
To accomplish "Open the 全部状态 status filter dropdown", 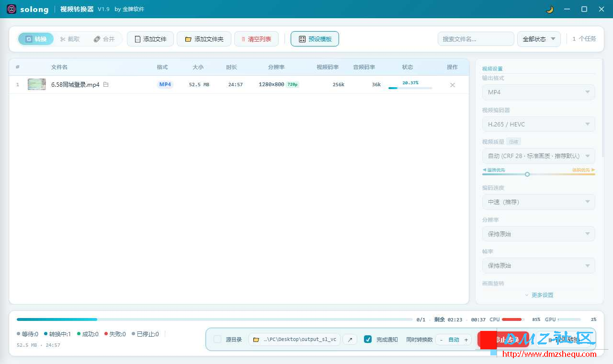I will point(539,39).
